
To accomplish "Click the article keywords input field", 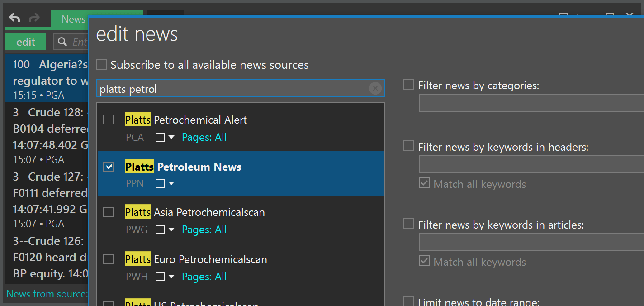I will pos(531,242).
